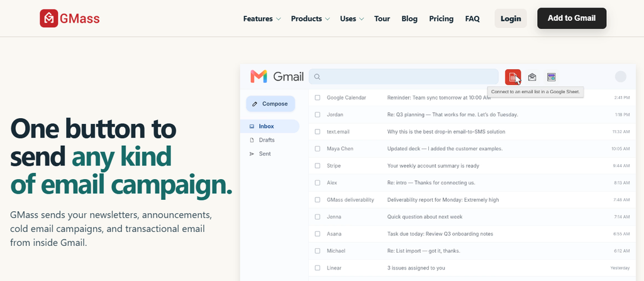
Task: Open 'Deliverability report for Monday' email
Action: coord(443,200)
